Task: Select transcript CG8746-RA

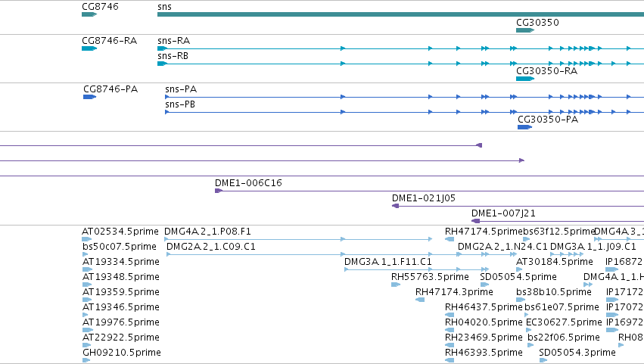Action: coord(109,41)
